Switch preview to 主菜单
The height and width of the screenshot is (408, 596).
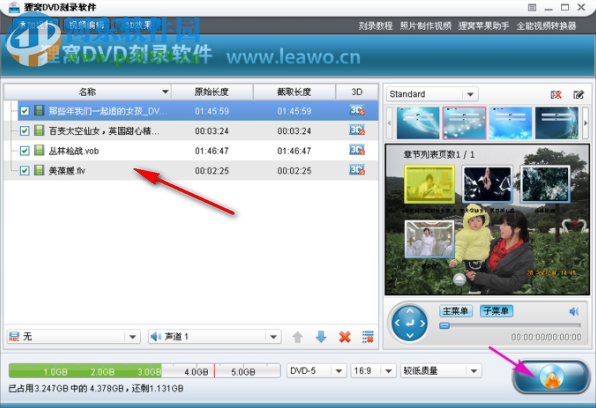click(456, 311)
